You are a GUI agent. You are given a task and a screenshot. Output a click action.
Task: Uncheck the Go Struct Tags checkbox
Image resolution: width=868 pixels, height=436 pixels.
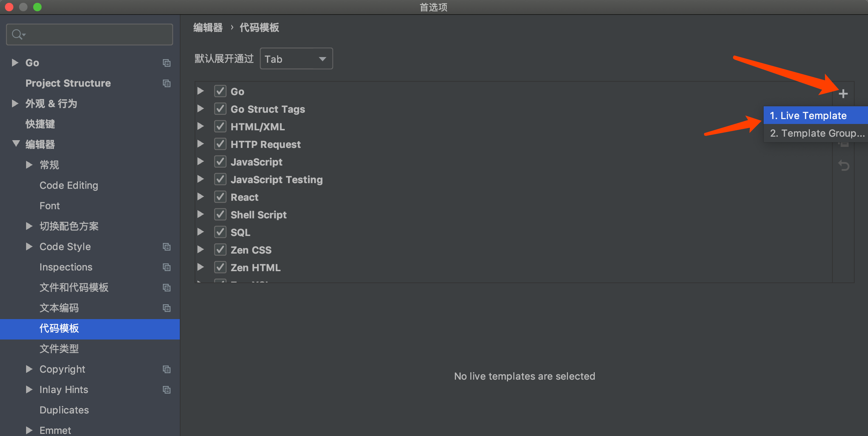coord(220,108)
